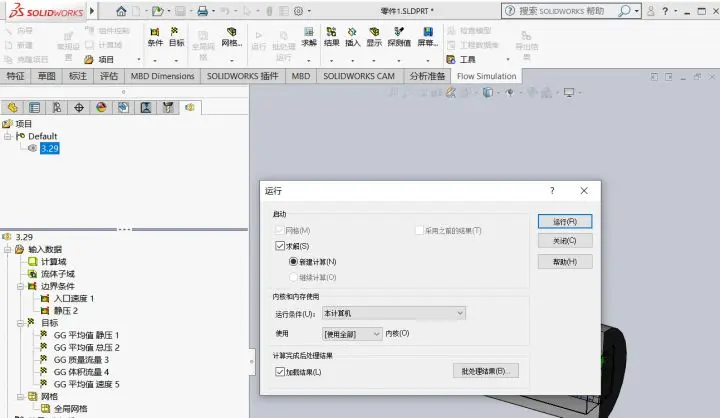Open the FeatureManager design tree tab icon
This screenshot has width=720, height=418.
[12, 107]
